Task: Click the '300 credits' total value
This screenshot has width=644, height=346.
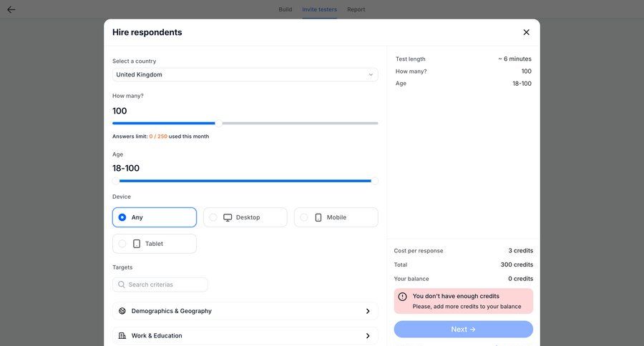Action: [517, 265]
